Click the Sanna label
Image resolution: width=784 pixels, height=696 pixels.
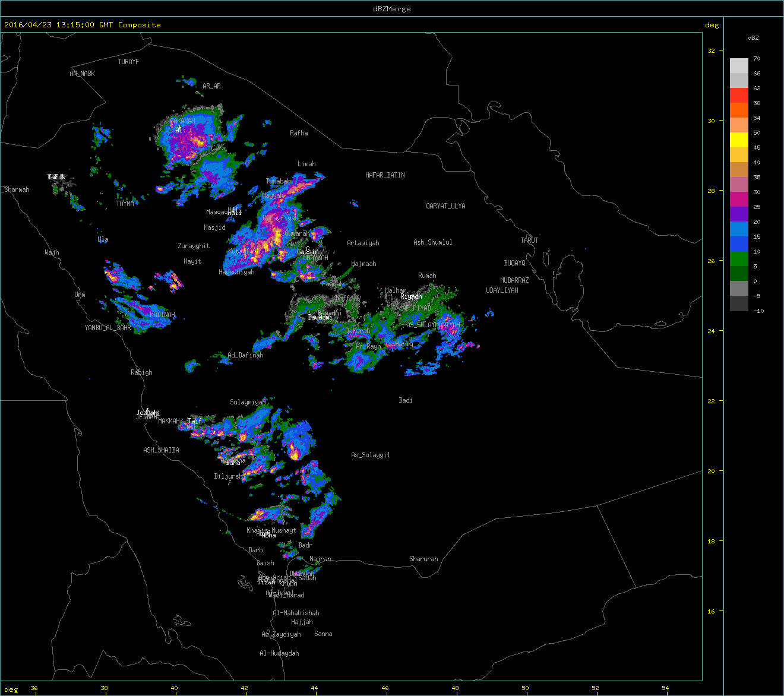click(x=323, y=634)
